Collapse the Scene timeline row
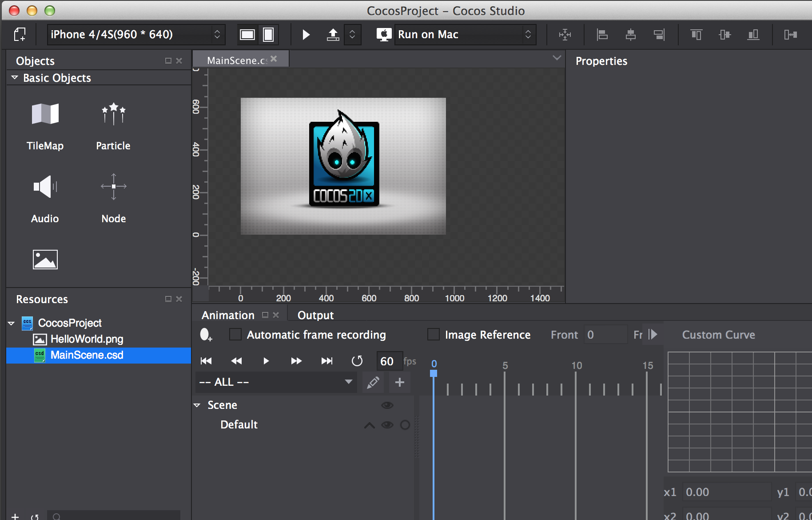 coord(197,405)
